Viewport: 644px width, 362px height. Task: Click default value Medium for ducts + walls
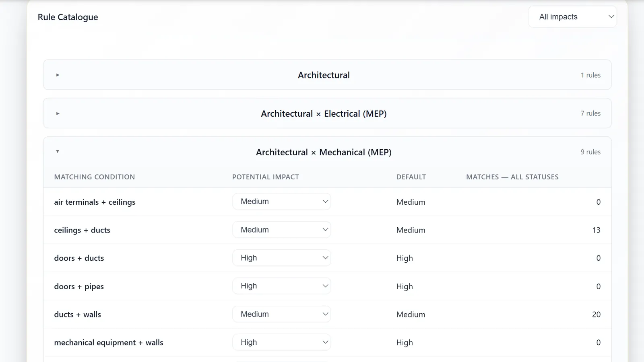(x=411, y=315)
